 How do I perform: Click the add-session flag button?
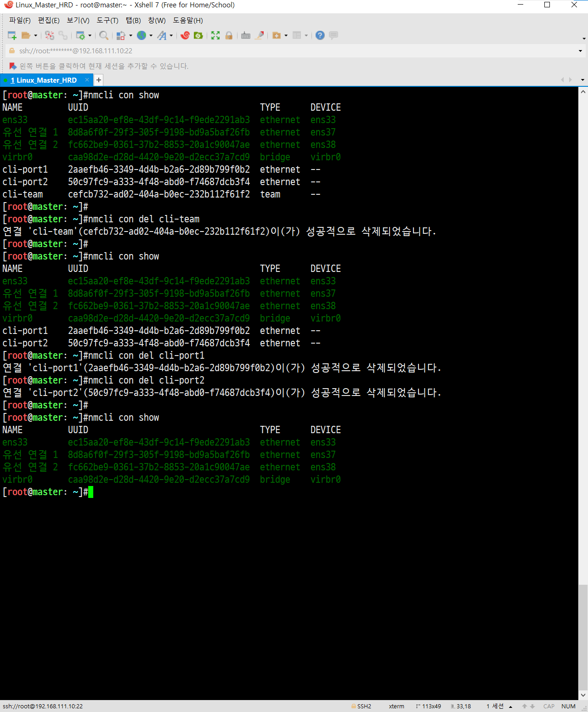click(13, 66)
